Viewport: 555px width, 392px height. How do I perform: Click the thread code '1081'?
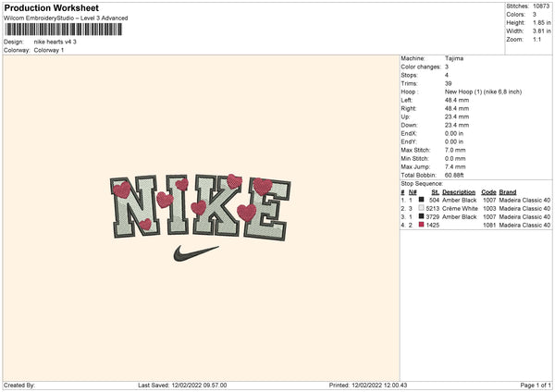click(x=489, y=226)
